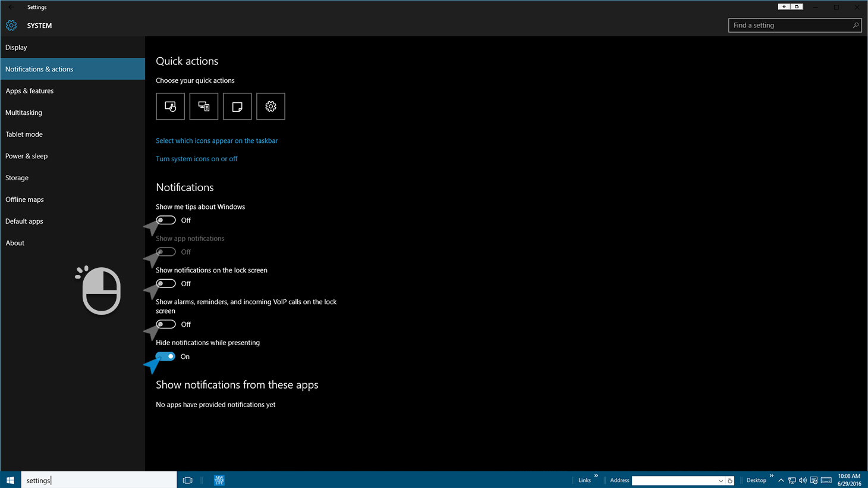
Task: Expand hidden system tray icons chevron
Action: [781, 480]
